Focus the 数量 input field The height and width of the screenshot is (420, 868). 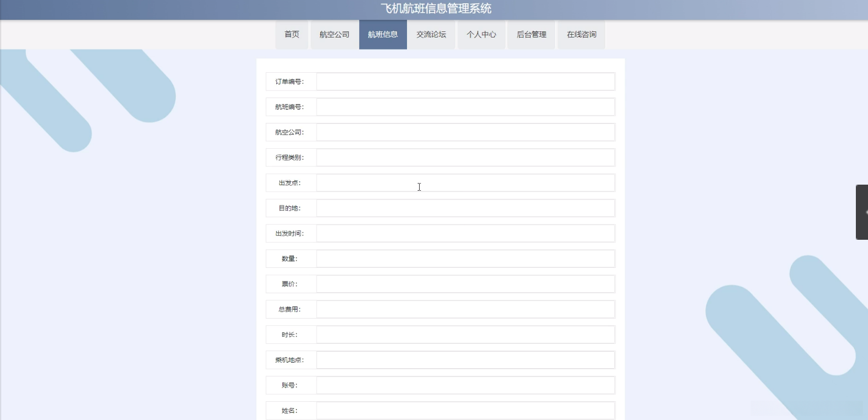465,259
